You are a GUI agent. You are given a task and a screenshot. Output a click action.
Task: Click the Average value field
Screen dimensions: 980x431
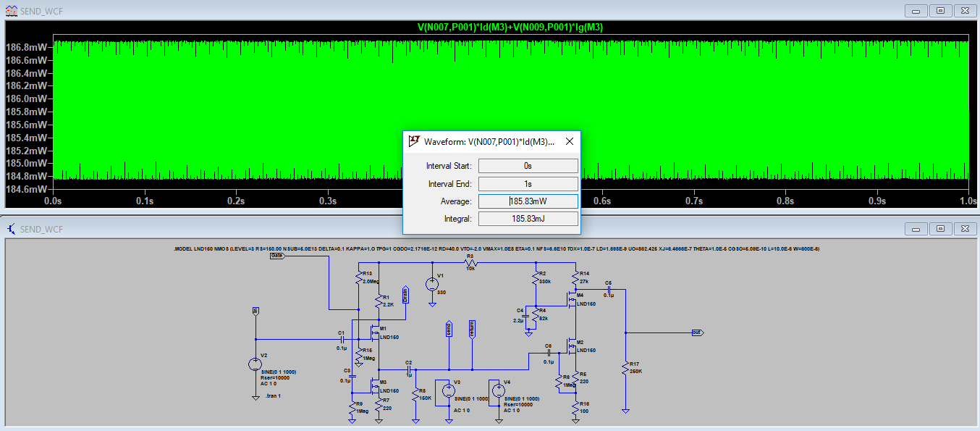coord(528,201)
